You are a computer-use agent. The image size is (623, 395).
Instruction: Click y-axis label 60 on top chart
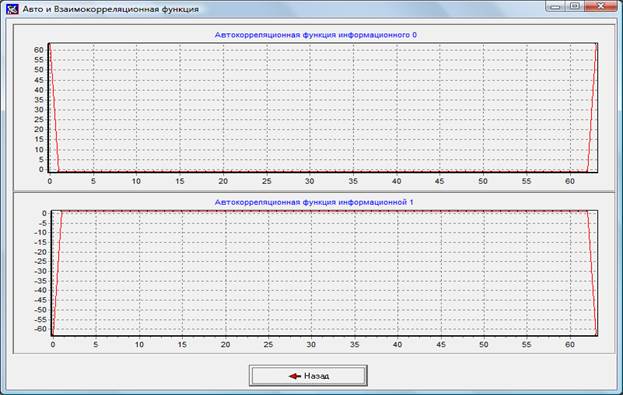[39, 50]
